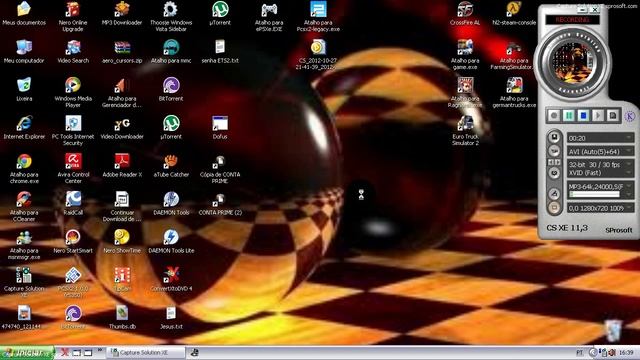This screenshot has height=360, width=640.
Task: Select the RaidCall desktop icon
Action: pyautogui.click(x=73, y=203)
